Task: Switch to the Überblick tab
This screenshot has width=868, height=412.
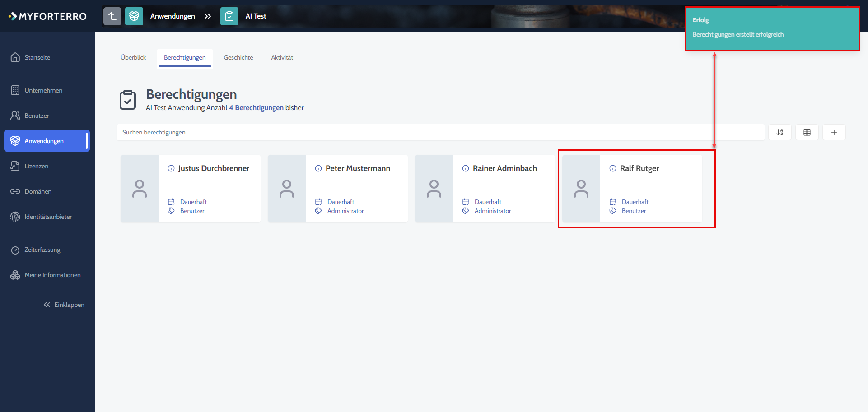Action: [133, 57]
